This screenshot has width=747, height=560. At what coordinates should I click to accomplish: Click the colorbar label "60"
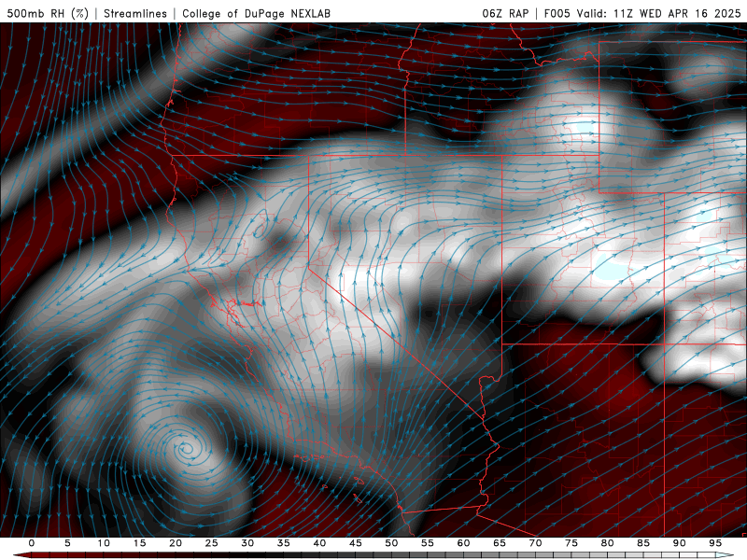click(463, 543)
